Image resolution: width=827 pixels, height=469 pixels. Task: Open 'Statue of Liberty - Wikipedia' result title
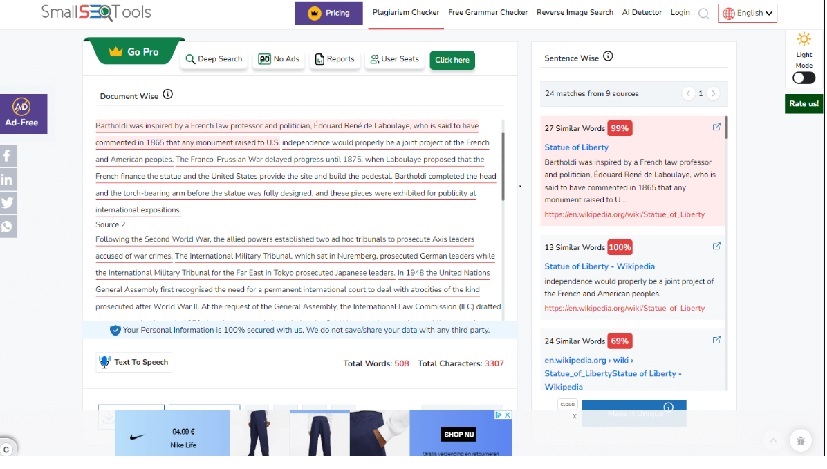pos(599,266)
